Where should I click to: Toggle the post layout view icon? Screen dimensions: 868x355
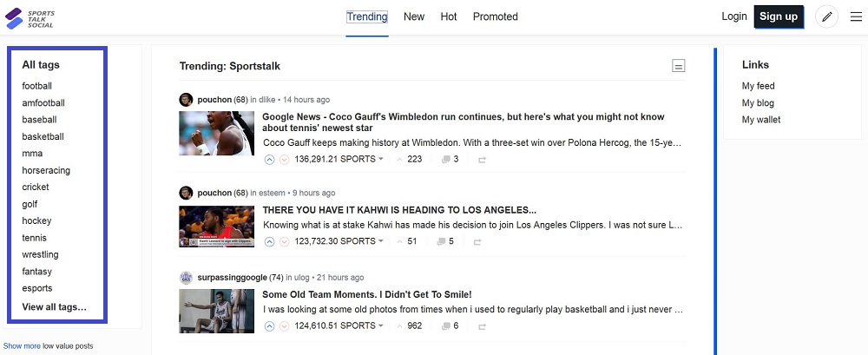click(x=678, y=66)
